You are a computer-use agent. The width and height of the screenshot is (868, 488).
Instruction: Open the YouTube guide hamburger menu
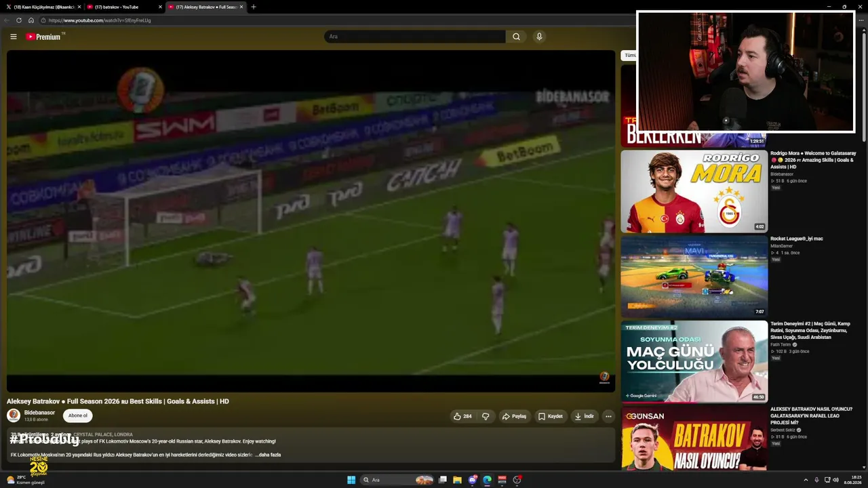(x=13, y=37)
